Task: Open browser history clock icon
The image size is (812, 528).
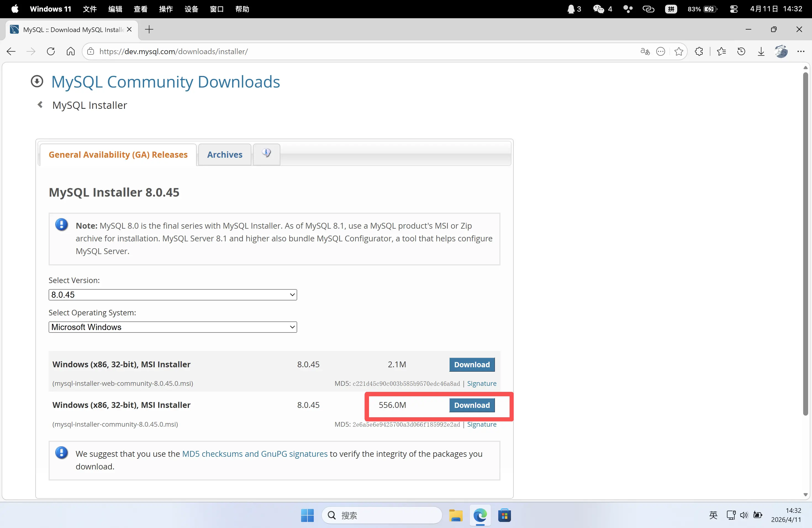Action: coord(741,52)
